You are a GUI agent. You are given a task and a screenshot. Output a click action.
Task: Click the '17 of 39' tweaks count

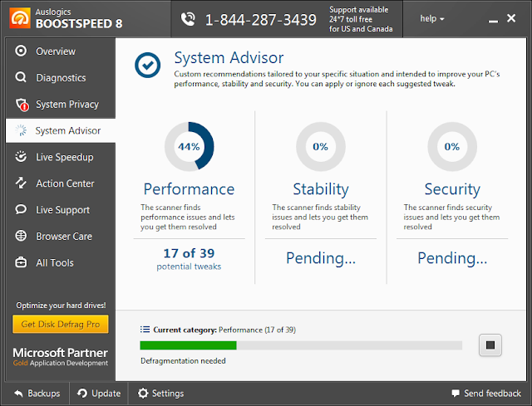tap(189, 253)
